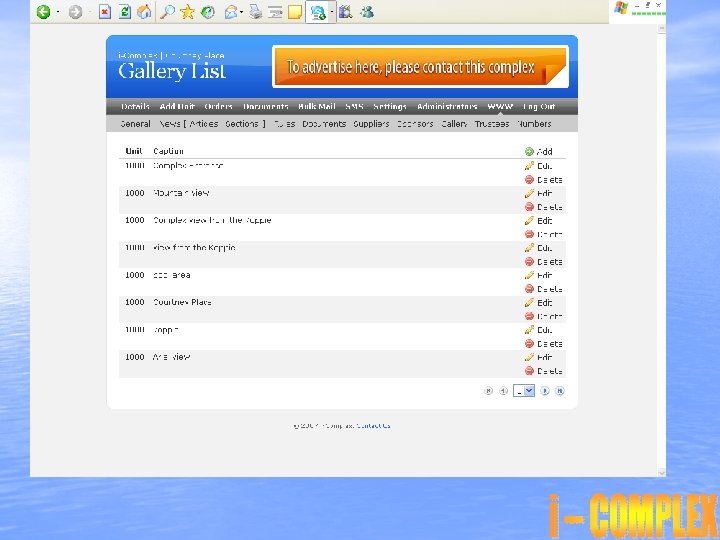Viewport: 720px width, 540px height.
Task: Click the browser vertical scrollbar down arrow
Action: [662, 472]
